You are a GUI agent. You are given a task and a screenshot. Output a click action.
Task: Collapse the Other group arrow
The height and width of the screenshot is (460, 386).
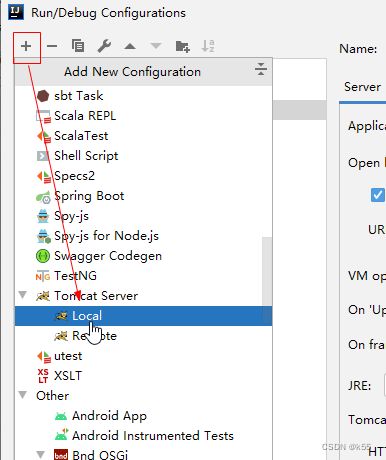23,395
